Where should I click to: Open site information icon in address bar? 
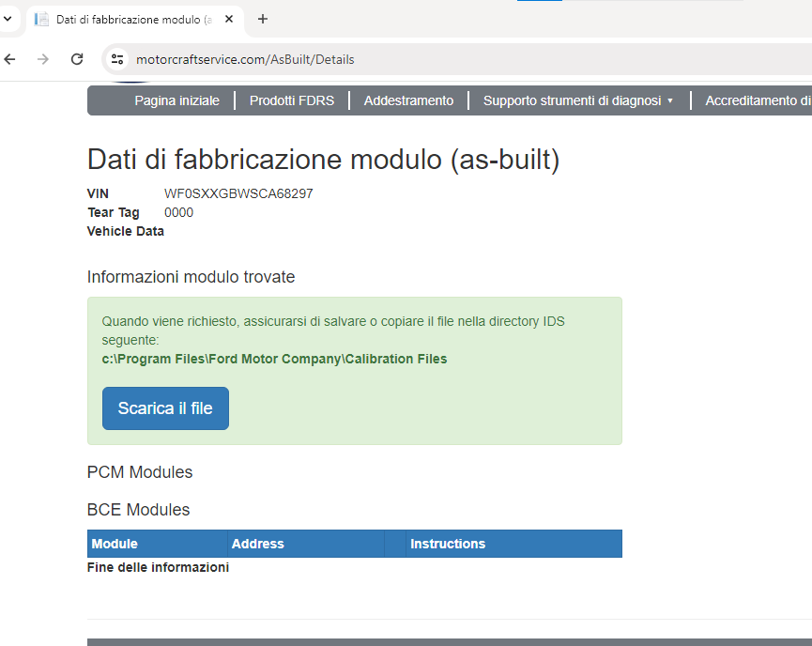coord(117,59)
